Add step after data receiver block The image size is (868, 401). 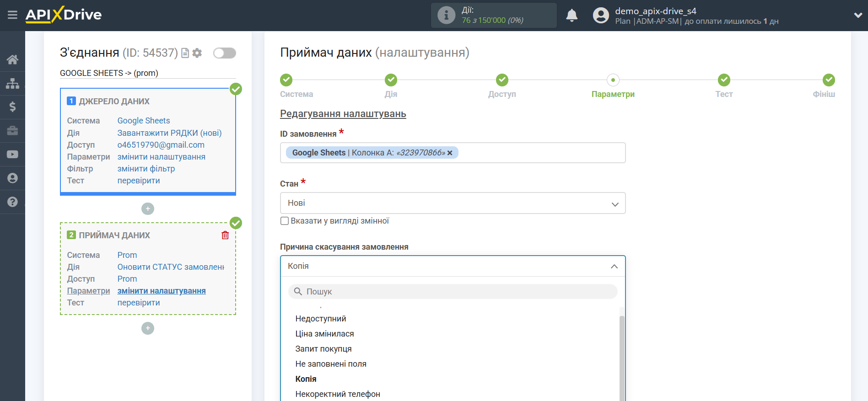coord(148,328)
